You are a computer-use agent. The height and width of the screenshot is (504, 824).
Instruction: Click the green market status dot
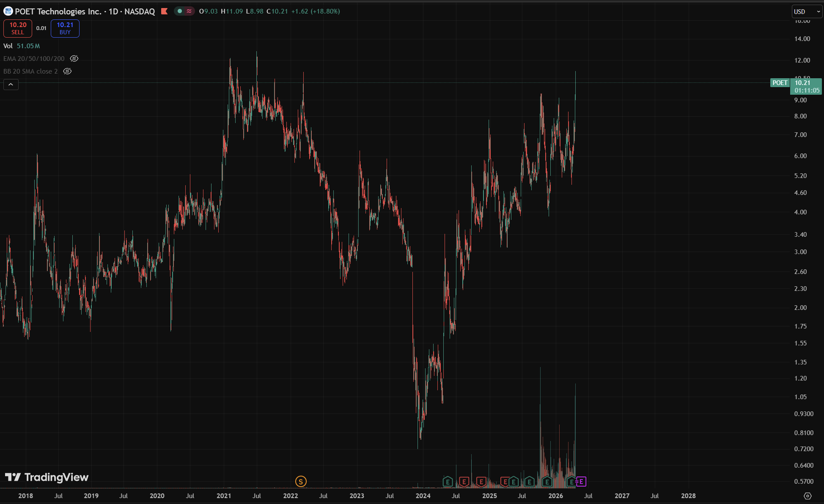point(180,11)
